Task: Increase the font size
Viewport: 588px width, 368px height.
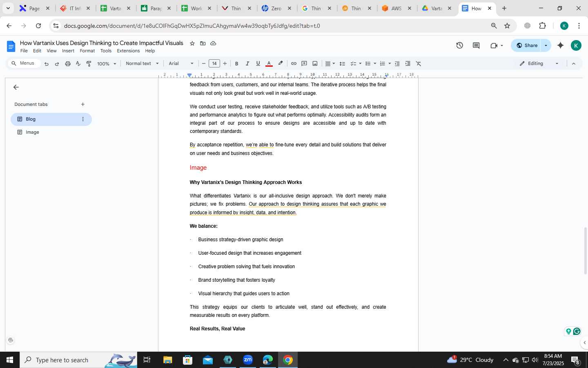Action: (x=225, y=64)
